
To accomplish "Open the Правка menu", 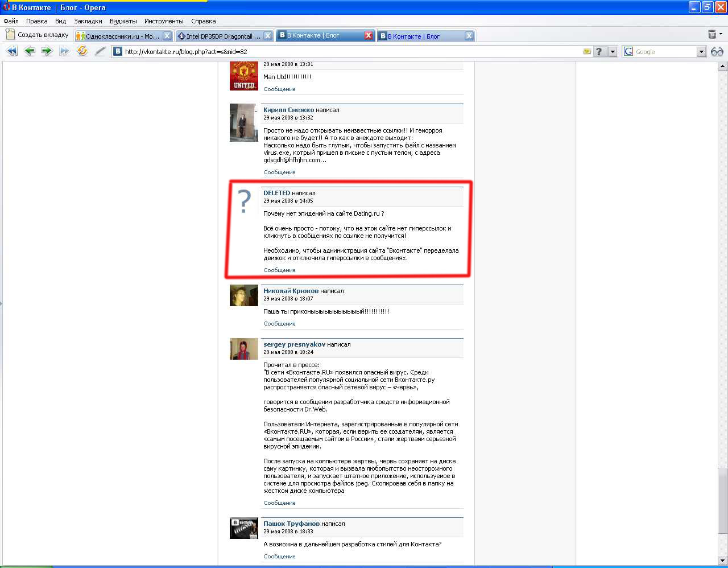I will tap(37, 21).
